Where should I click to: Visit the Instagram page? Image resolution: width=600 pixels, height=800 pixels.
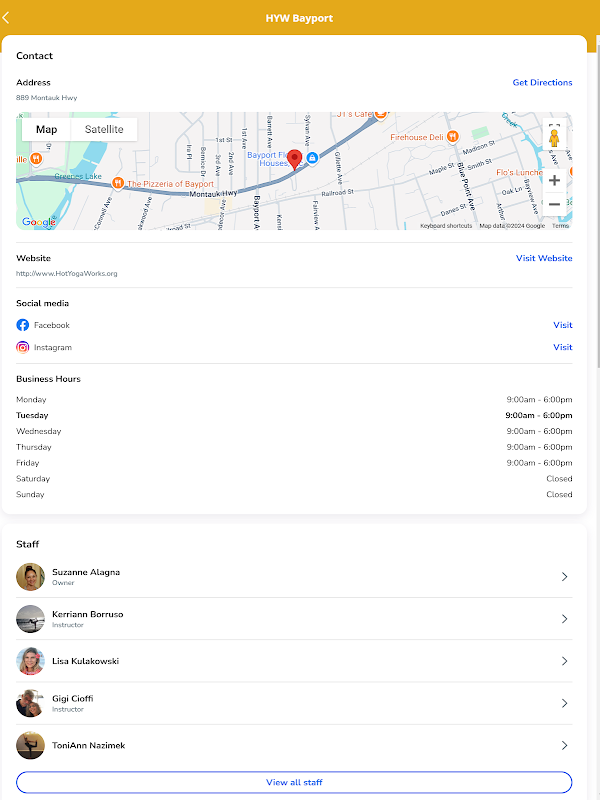(x=563, y=347)
